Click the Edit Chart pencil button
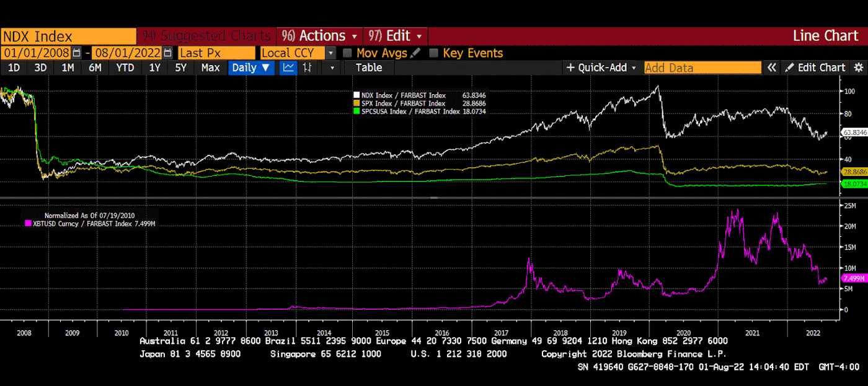The width and height of the screenshot is (868, 386). coord(815,68)
